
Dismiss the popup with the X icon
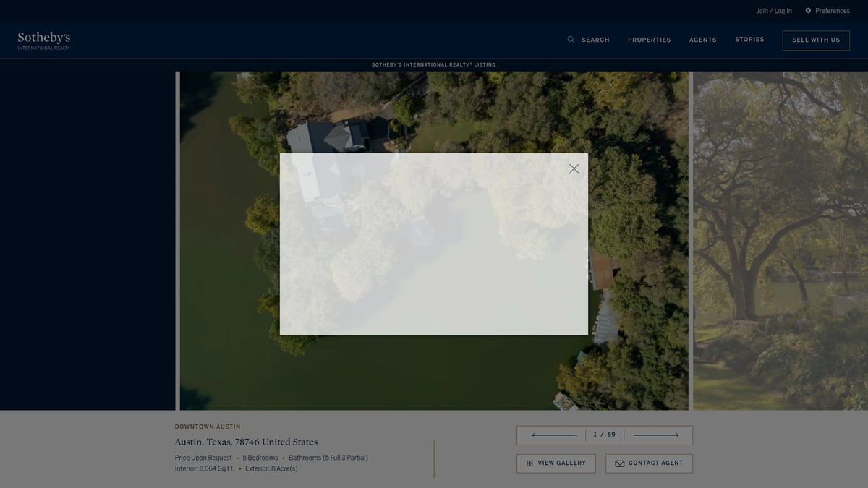click(x=574, y=168)
